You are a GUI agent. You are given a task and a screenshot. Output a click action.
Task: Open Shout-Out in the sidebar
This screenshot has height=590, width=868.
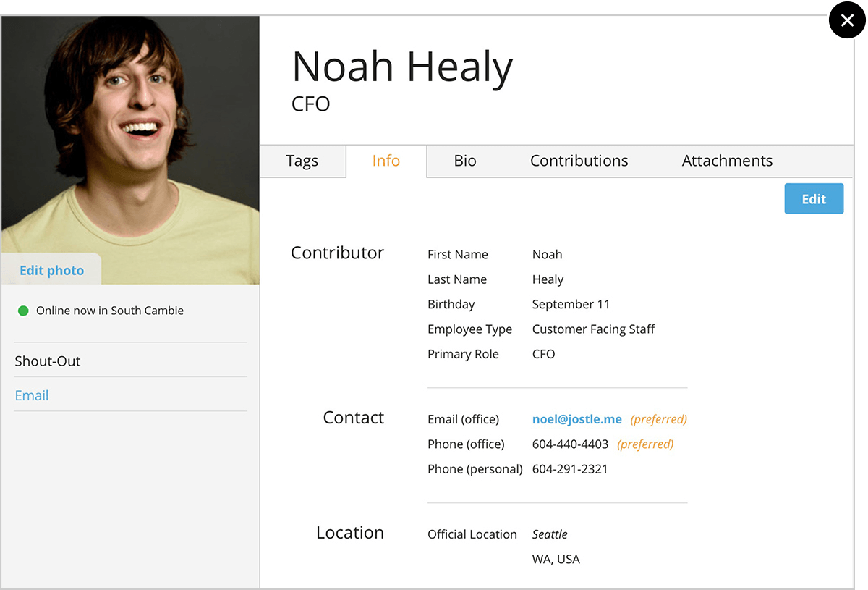[x=48, y=361]
